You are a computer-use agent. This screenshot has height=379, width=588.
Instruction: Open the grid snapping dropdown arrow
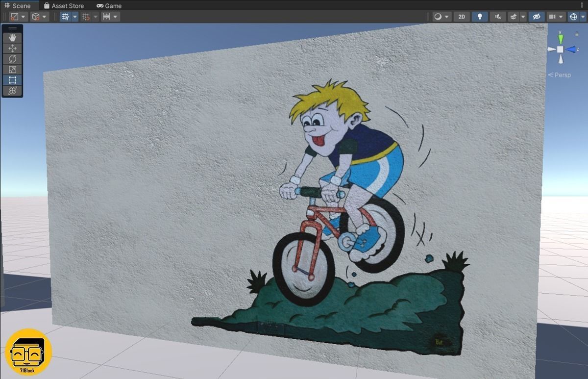click(x=96, y=17)
